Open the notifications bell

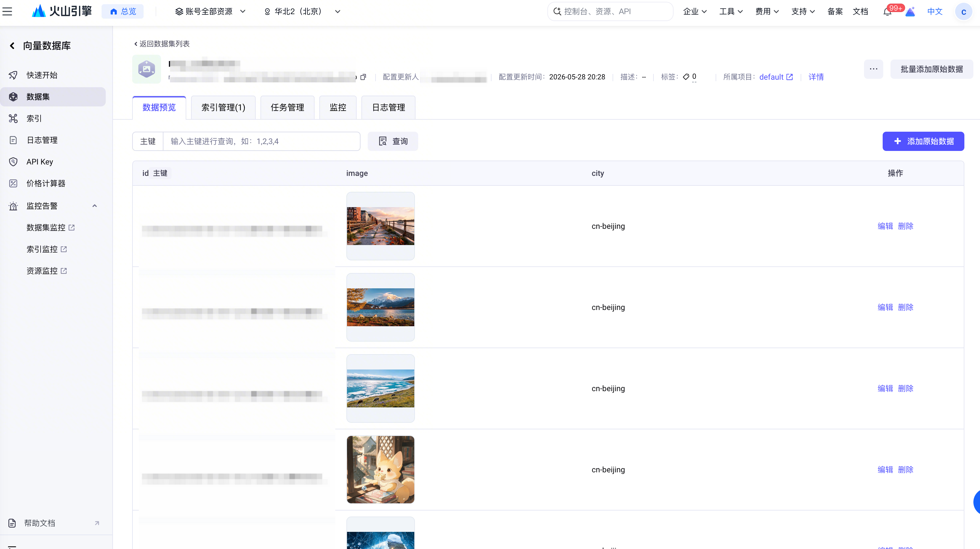887,12
